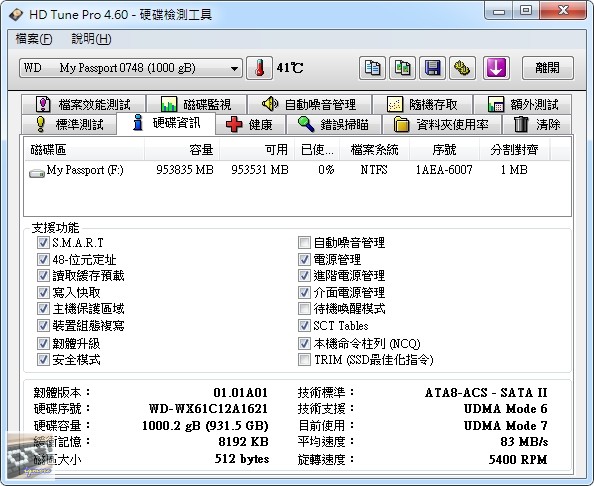The width and height of the screenshot is (594, 486).
Task: Toggle the SCT Tables checkbox
Action: pos(304,325)
